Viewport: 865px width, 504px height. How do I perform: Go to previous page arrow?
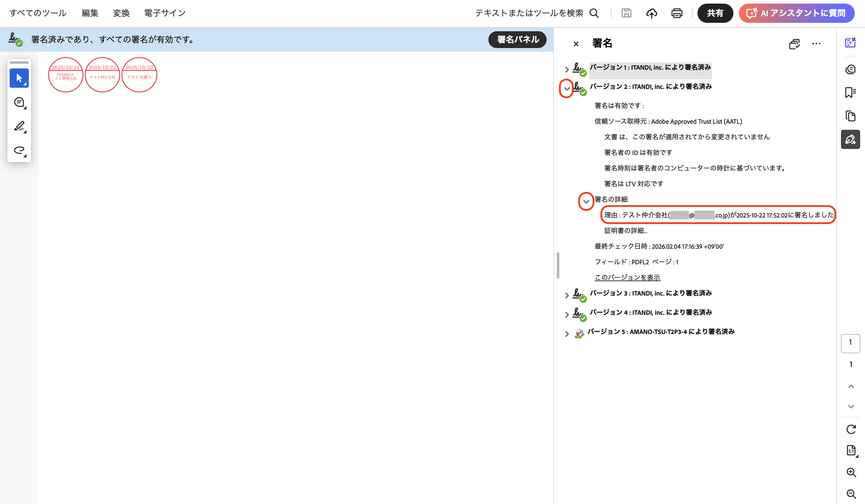pyautogui.click(x=851, y=386)
